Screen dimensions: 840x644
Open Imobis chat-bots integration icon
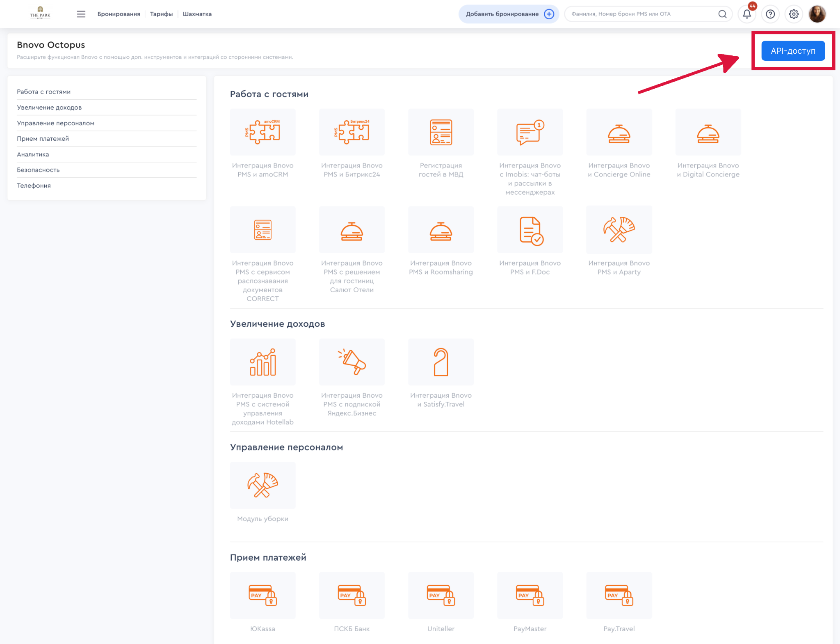530,132
